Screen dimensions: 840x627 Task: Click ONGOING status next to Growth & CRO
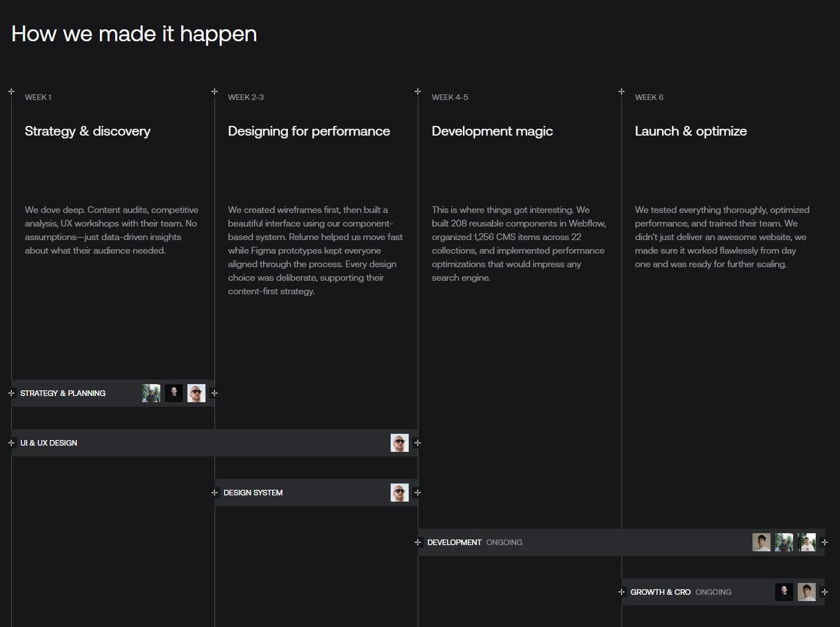[x=714, y=592]
